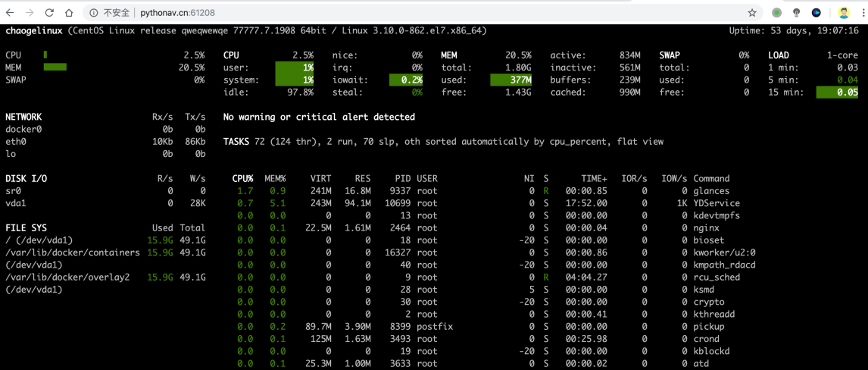Image resolution: width=868 pixels, height=370 pixels.
Task: Select the docker0 network interface
Action: tap(23, 129)
